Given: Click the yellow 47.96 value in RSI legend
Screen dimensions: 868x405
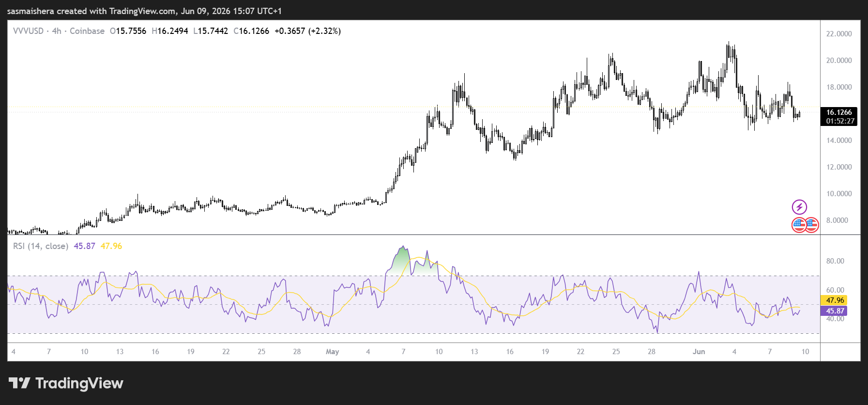Looking at the screenshot, I should pos(111,246).
